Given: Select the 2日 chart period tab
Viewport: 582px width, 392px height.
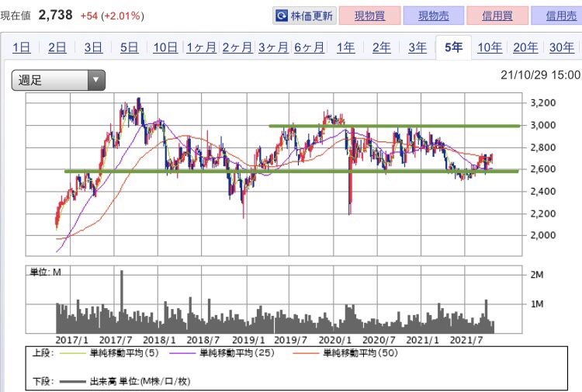Looking at the screenshot, I should pyautogui.click(x=57, y=47).
